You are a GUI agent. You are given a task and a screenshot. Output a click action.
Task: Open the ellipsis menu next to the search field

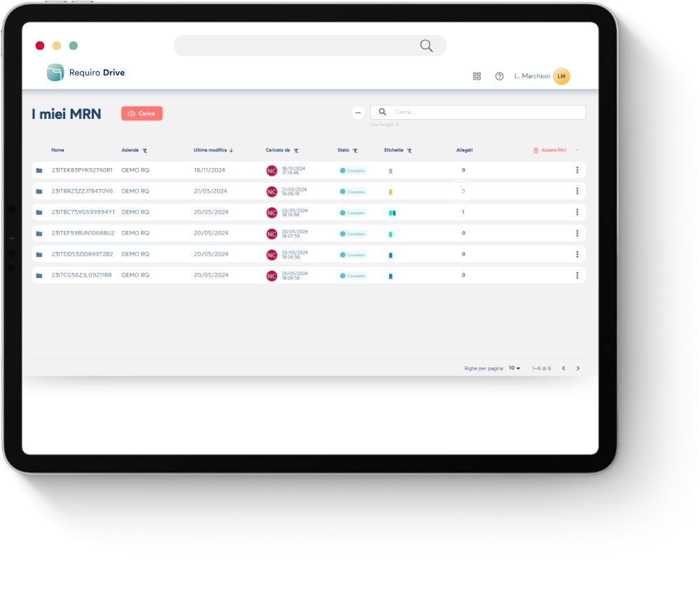click(358, 112)
